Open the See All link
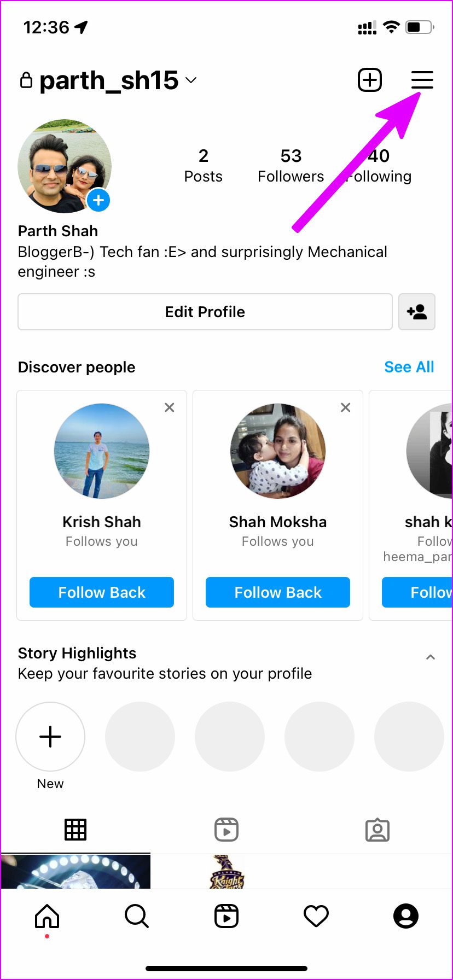The width and height of the screenshot is (453, 980). click(x=409, y=367)
